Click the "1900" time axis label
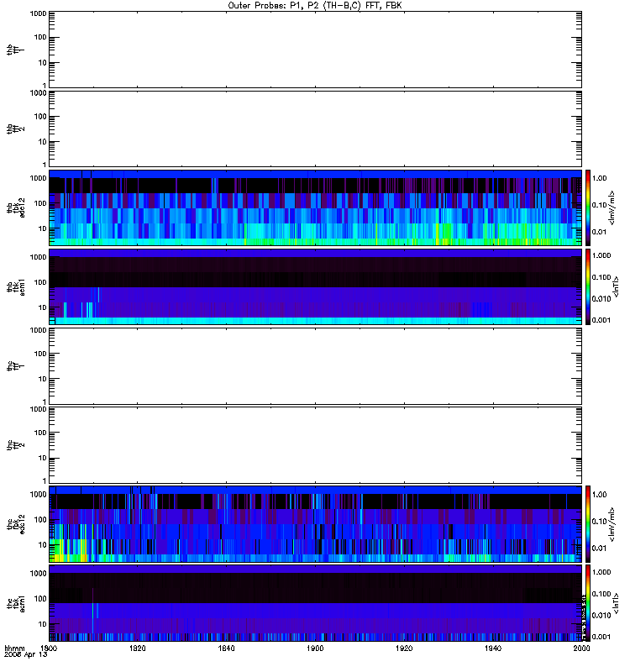This screenshot has width=630, height=672. (315, 648)
